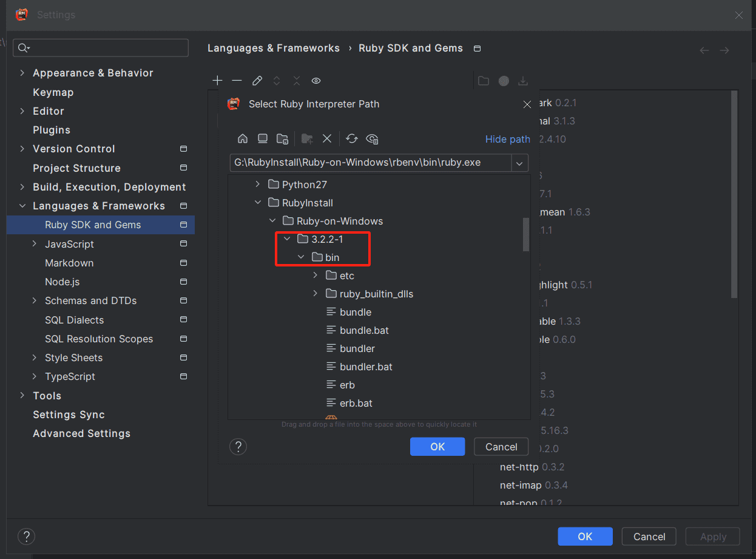
Task: Open the path history dropdown arrow
Action: [x=520, y=163]
